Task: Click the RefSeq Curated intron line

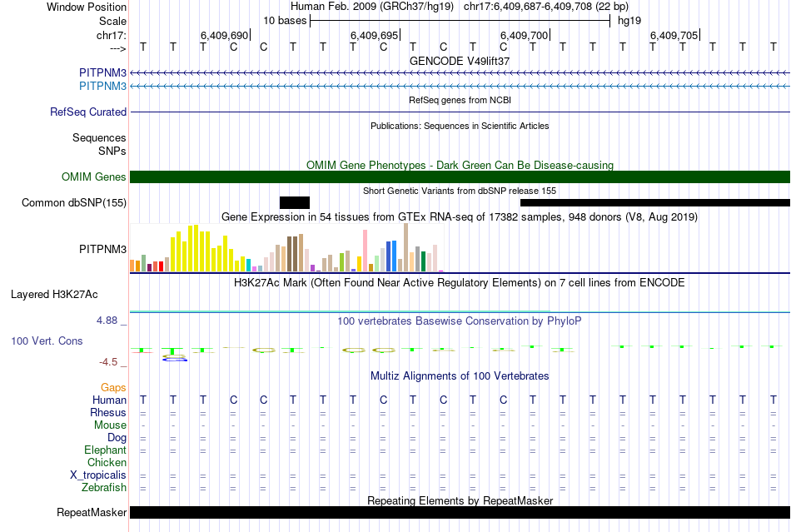Action: click(x=460, y=112)
